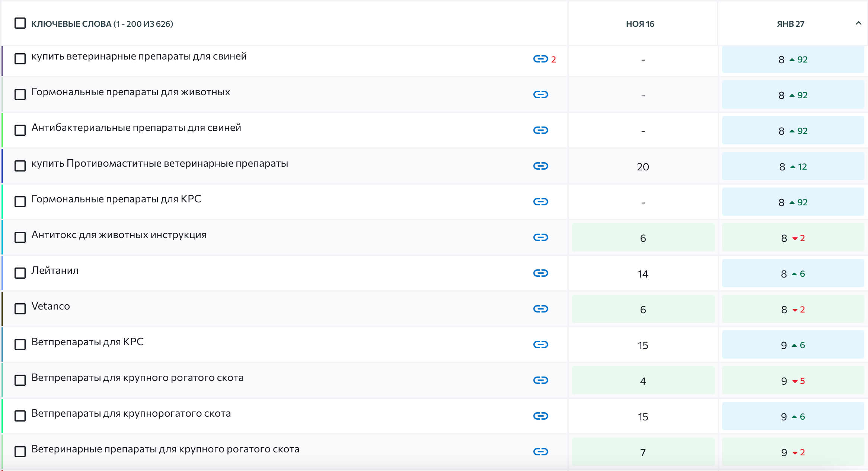
Task: Click ЯНВ 27 cell '9 ▼5' in крупного рогатого row
Action: point(793,381)
